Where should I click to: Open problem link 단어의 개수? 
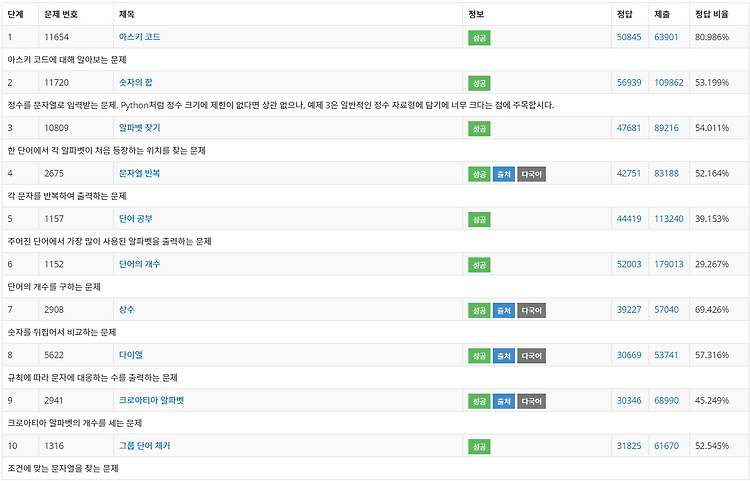139,264
